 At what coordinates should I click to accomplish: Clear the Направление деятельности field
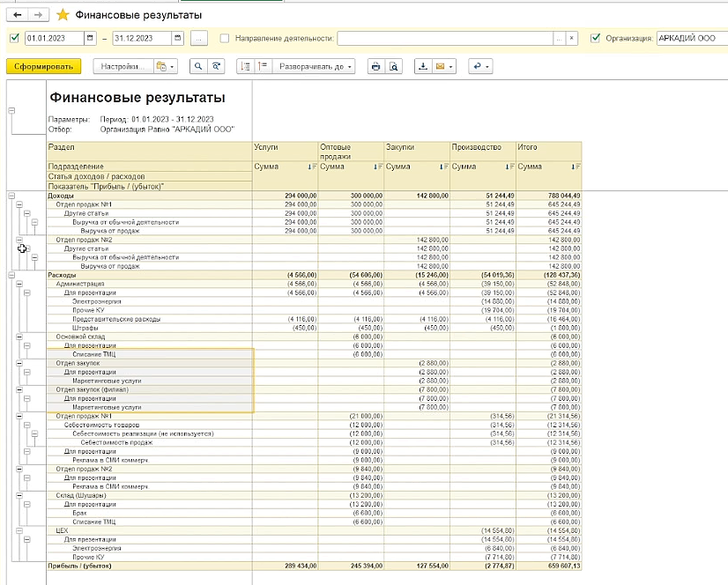[x=571, y=38]
